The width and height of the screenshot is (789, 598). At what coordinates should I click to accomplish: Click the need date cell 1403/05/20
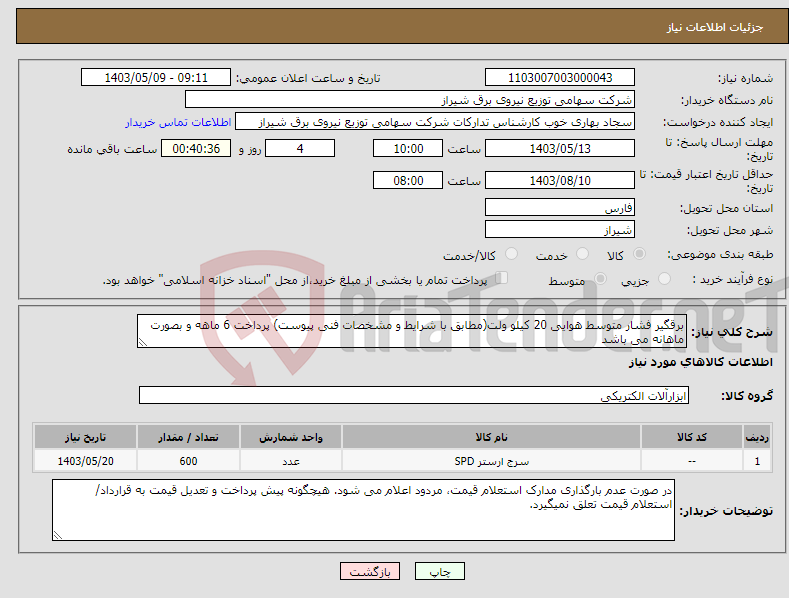[x=85, y=461]
